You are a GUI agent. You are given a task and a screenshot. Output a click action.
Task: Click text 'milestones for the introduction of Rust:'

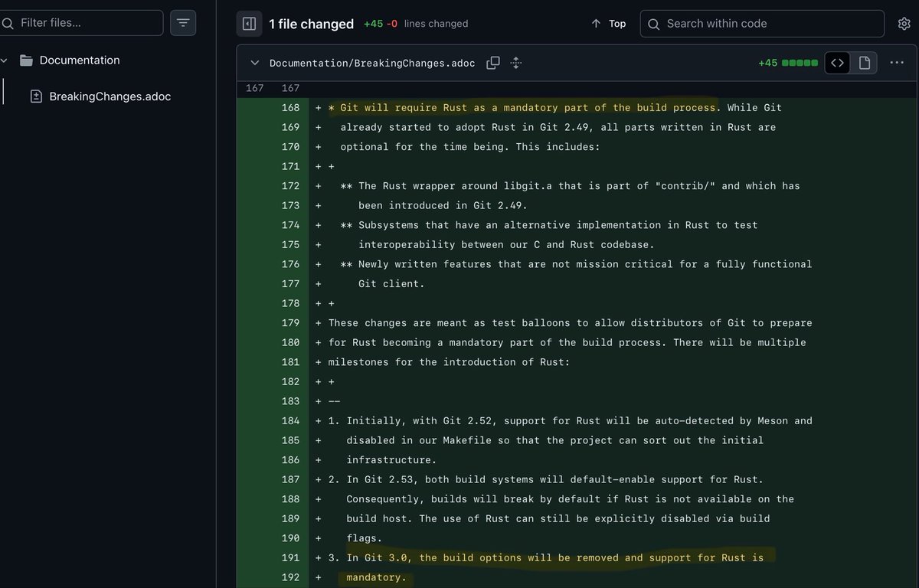tap(450, 362)
